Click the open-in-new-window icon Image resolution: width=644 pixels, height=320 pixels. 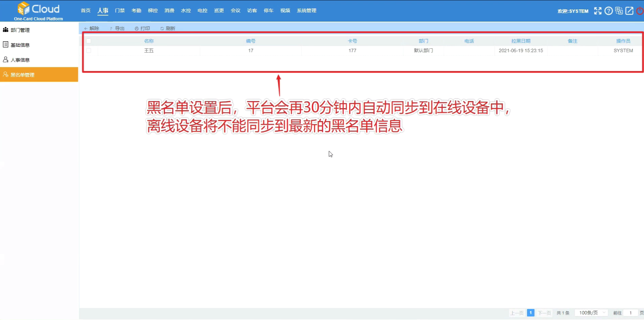[629, 11]
